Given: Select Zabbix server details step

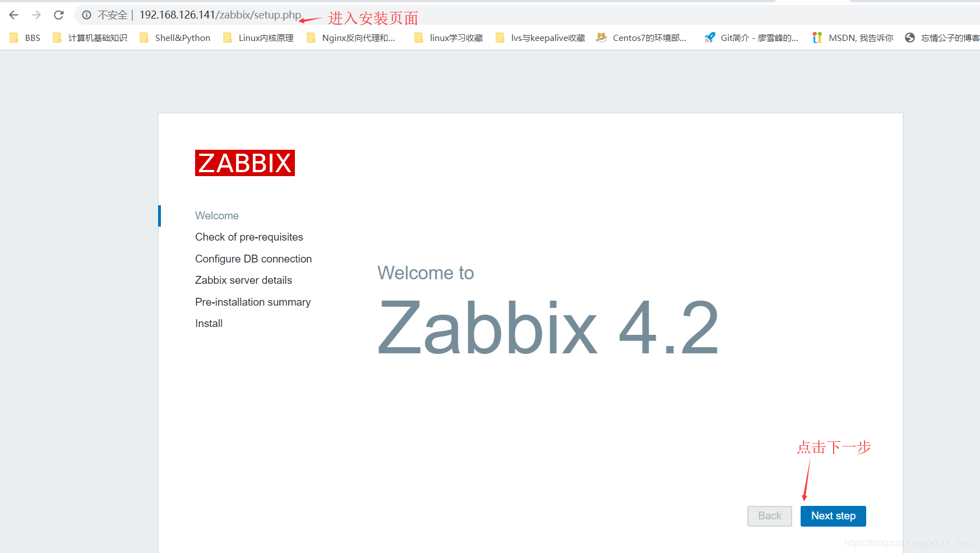Looking at the screenshot, I should (x=243, y=280).
